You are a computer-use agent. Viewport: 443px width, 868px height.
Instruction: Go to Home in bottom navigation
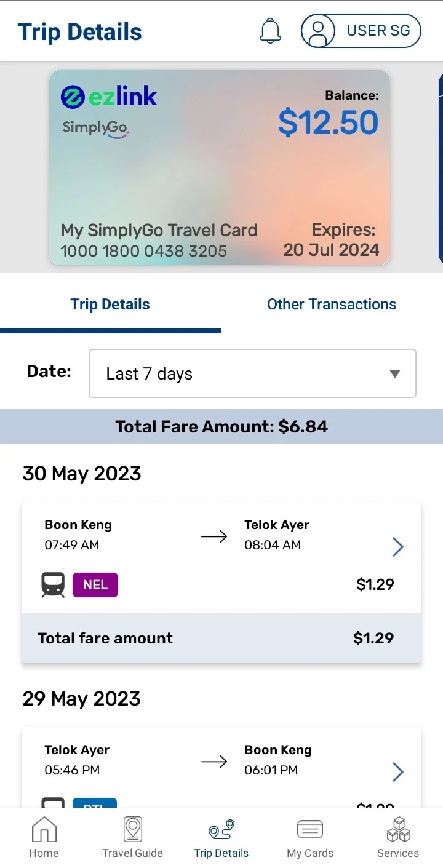(x=44, y=838)
